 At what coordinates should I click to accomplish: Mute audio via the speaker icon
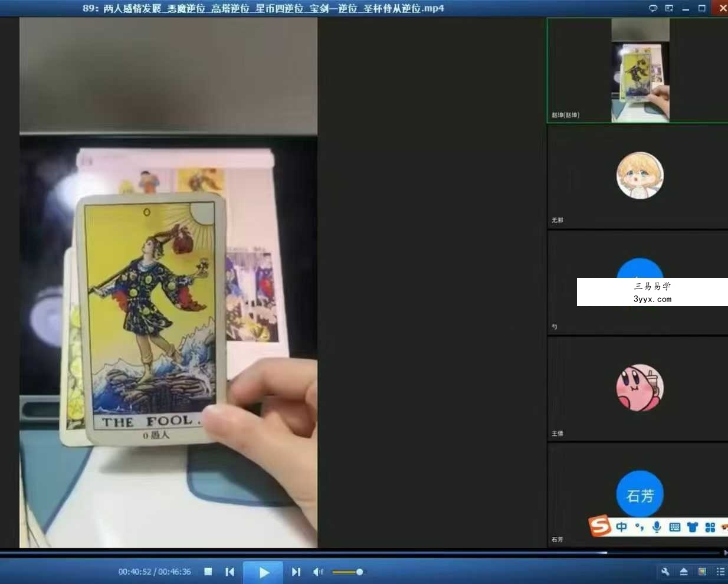[318, 572]
